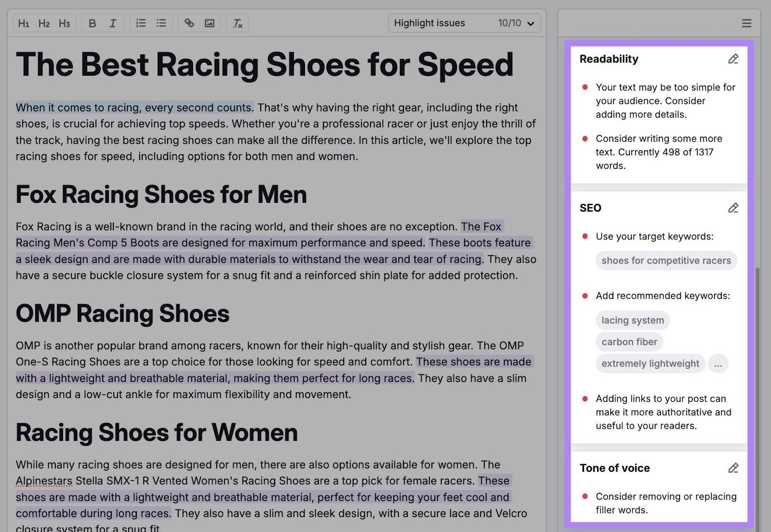Apply a bulleted list
Screen dimensions: 771x532
coord(161,23)
